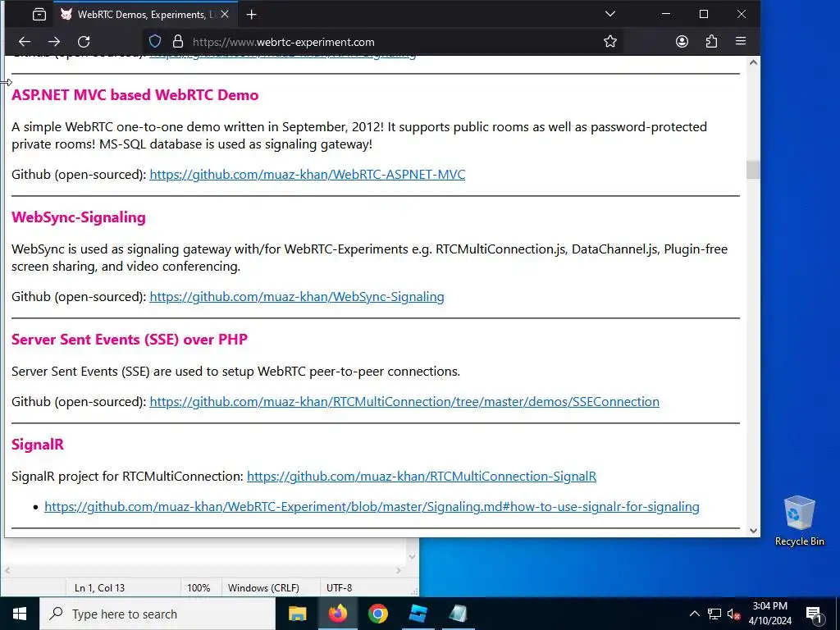Image resolution: width=840 pixels, height=630 pixels.
Task: Launch Google Chrome from the taskbar
Action: [377, 614]
